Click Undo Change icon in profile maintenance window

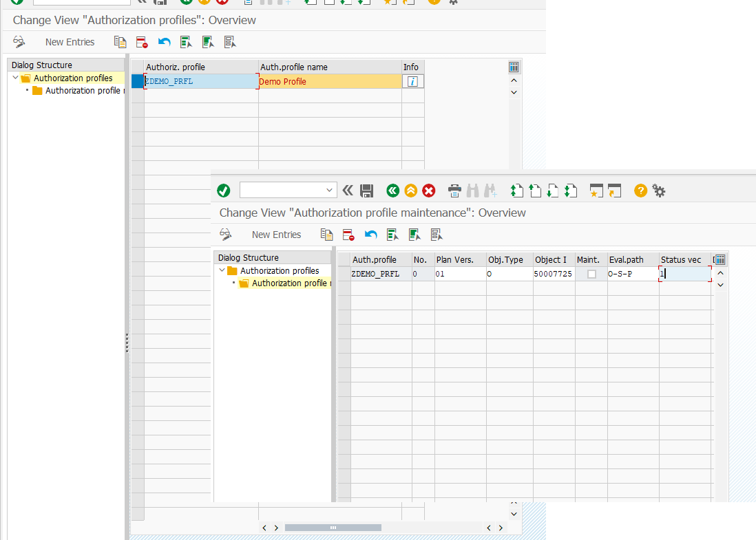[370, 235]
